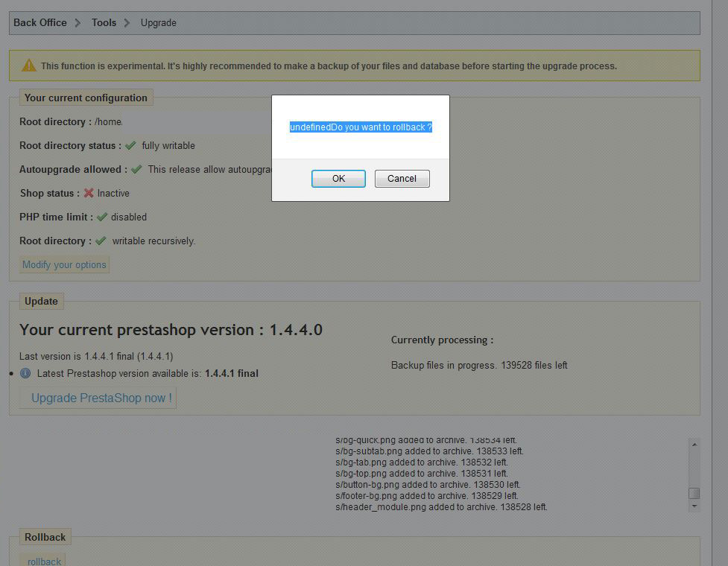Click green check next to fully writable
This screenshot has height=566, width=728.
tap(131, 145)
